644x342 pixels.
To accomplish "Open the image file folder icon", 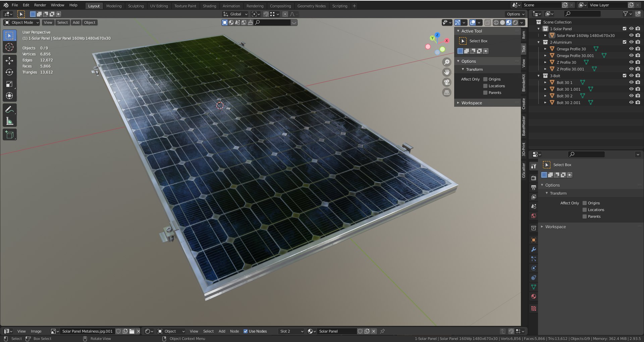I will [132, 331].
